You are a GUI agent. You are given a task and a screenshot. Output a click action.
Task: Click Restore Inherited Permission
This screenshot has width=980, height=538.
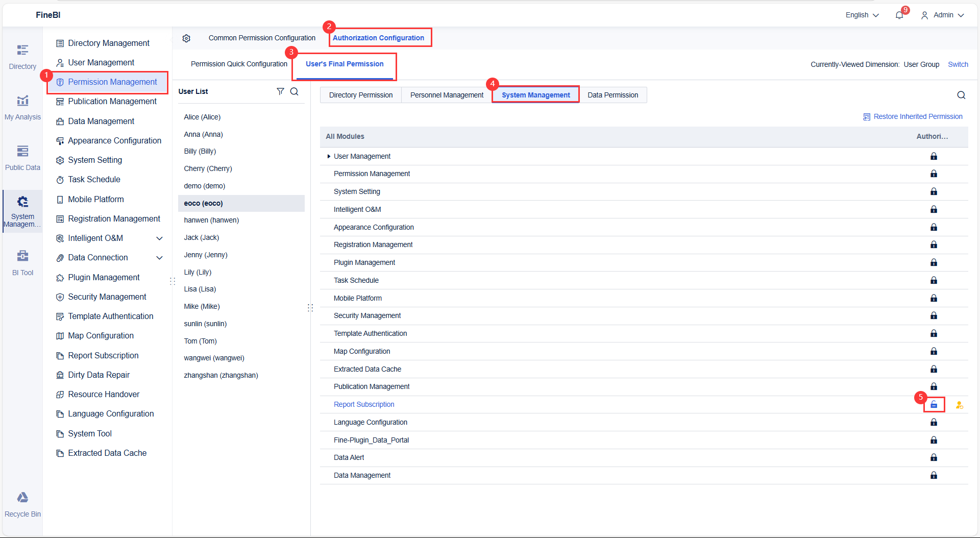coord(913,117)
